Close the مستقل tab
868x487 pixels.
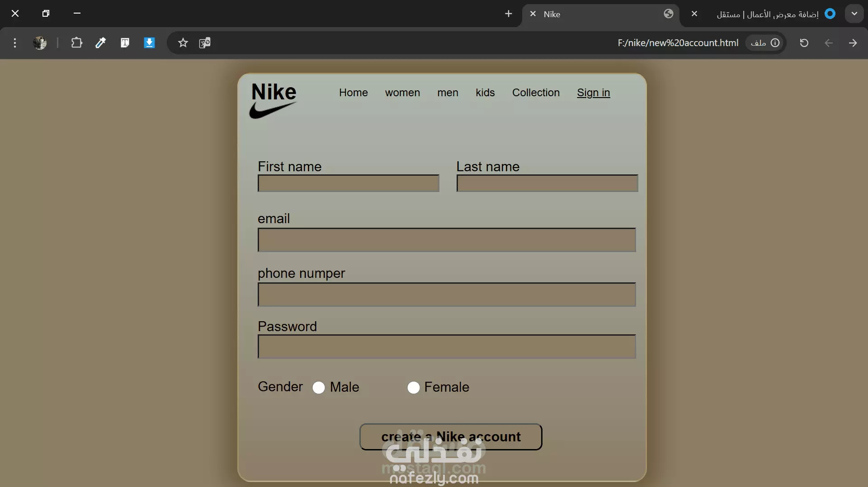(694, 14)
